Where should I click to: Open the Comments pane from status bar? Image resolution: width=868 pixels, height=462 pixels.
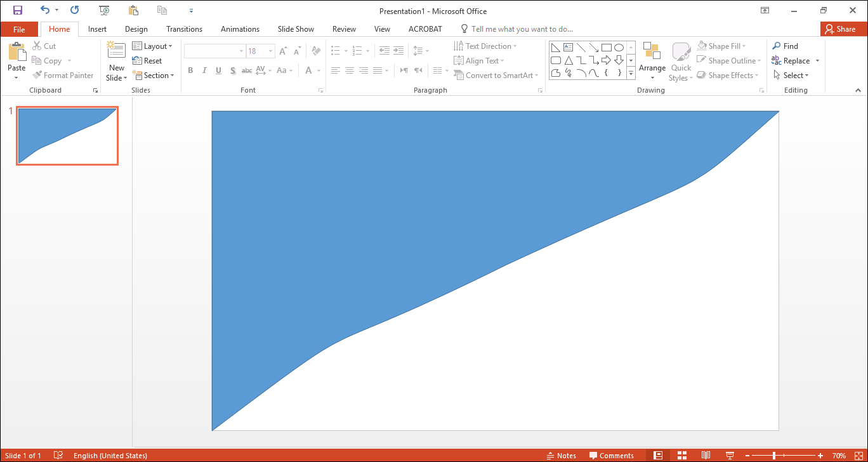pyautogui.click(x=611, y=456)
